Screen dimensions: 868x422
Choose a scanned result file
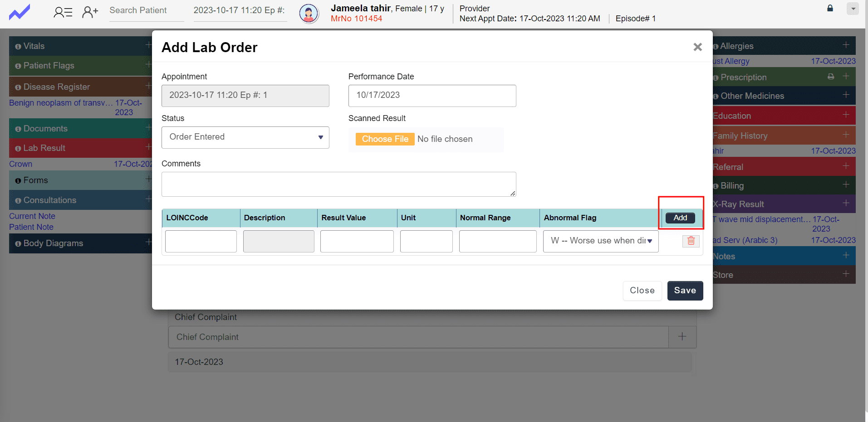pyautogui.click(x=385, y=139)
